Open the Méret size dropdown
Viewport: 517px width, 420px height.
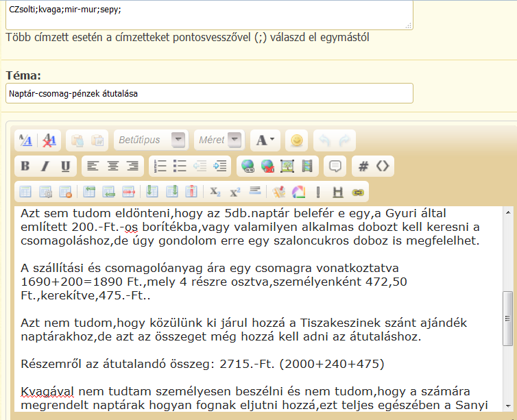pyautogui.click(x=219, y=140)
